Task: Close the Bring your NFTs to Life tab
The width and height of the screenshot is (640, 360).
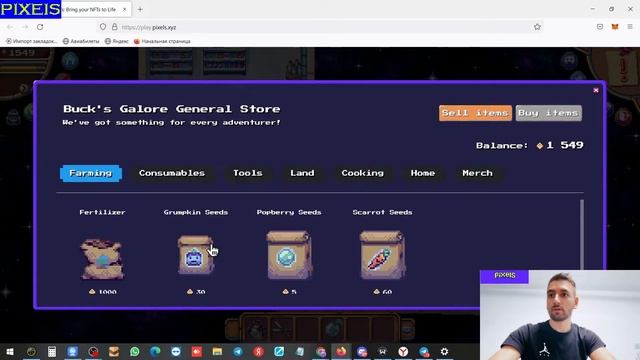Action: (x=124, y=9)
